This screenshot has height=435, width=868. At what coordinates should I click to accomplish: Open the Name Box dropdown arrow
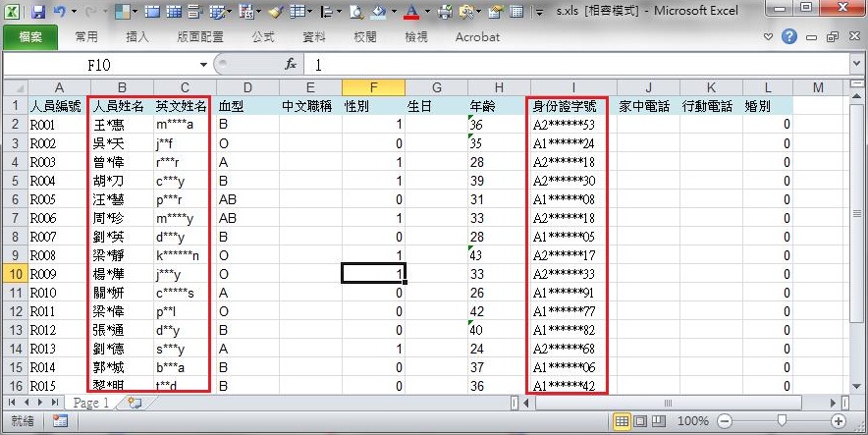click(203, 64)
